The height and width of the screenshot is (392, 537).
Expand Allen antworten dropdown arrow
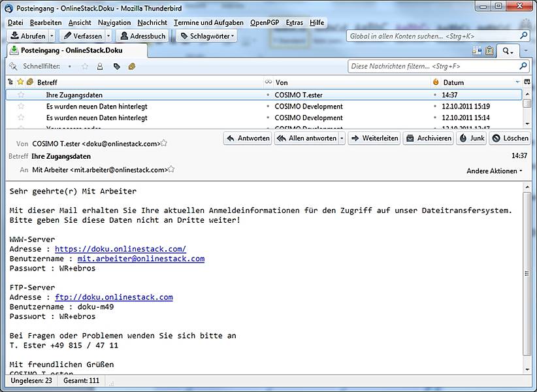(342, 139)
